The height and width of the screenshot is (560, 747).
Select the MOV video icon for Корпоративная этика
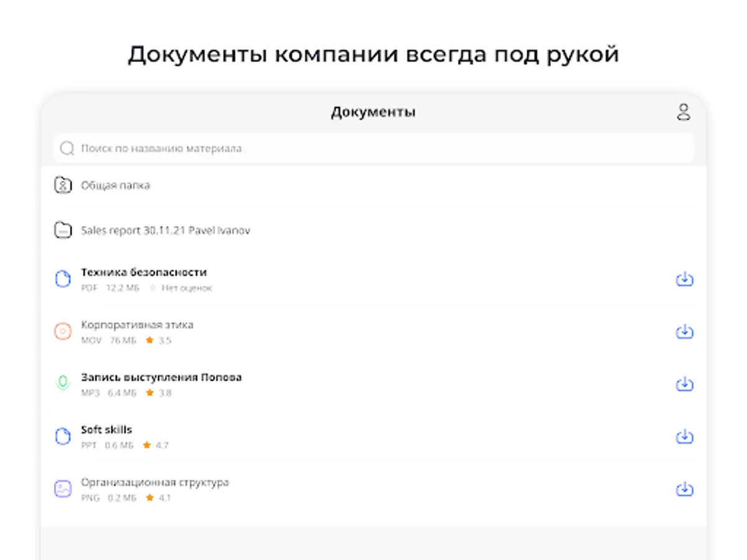(x=63, y=331)
